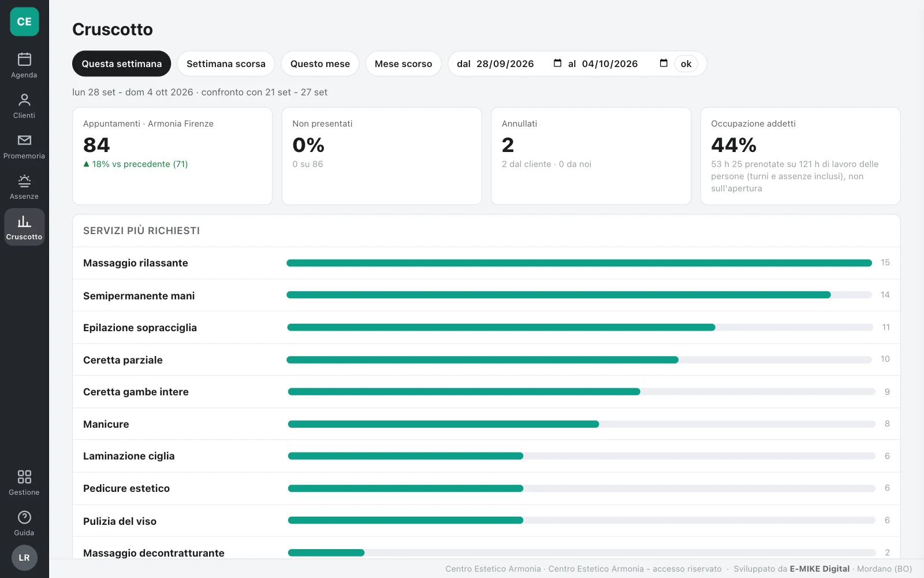Select the Cruscotto chart icon
The image size is (924, 578).
[x=24, y=221]
